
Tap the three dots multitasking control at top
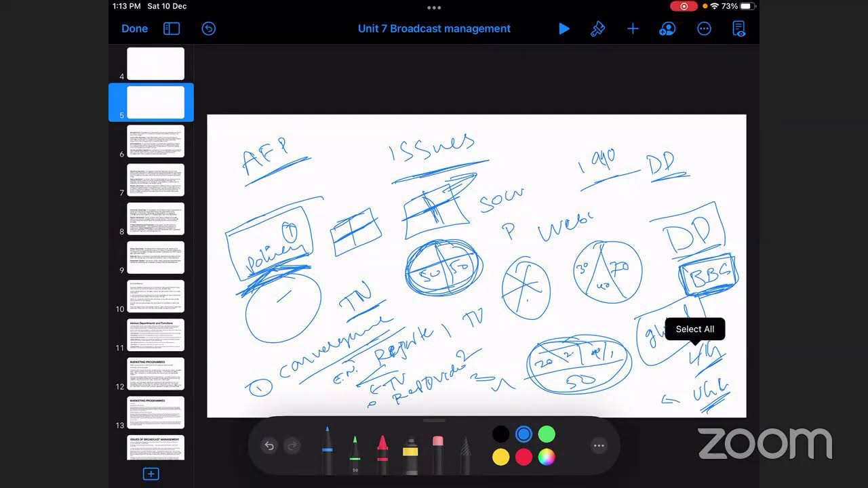point(434,7)
